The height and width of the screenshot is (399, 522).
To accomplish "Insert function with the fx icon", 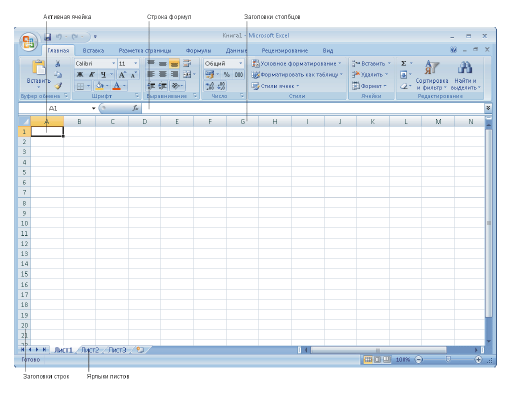I will coord(135,108).
